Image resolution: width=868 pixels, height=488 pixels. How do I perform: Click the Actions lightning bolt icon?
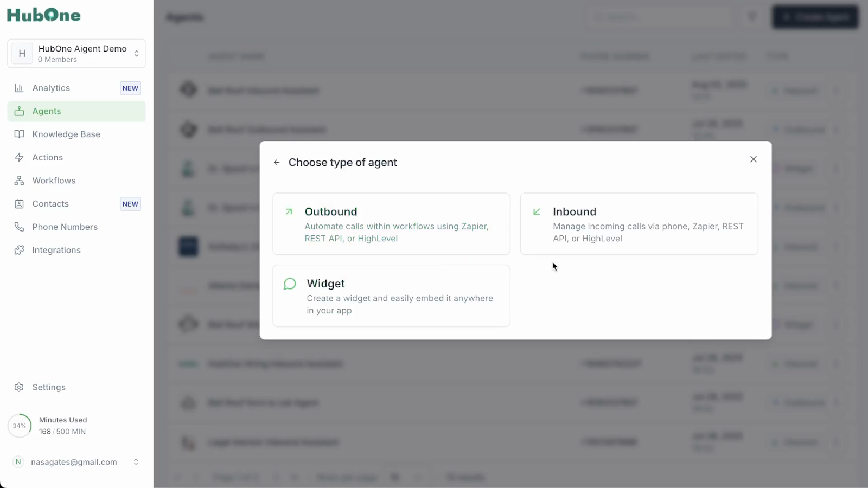pyautogui.click(x=19, y=157)
